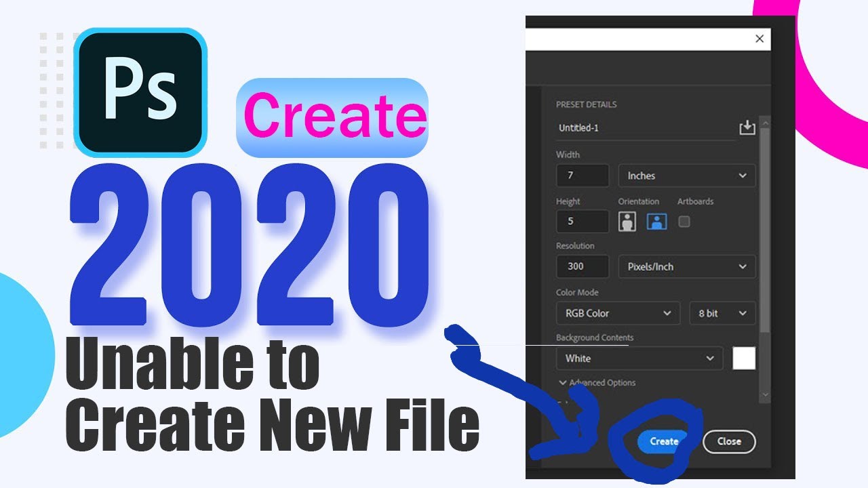Close the New Document dialog

point(759,39)
